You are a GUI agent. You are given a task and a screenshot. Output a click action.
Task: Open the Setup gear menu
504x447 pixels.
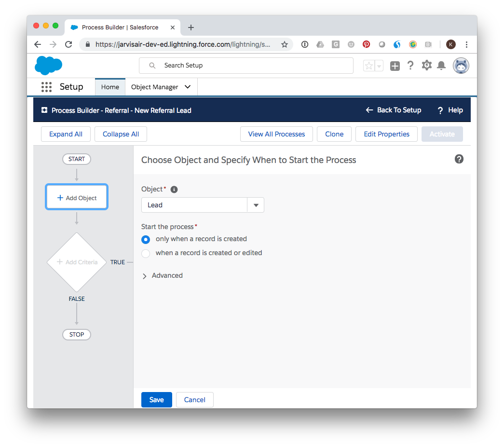426,66
